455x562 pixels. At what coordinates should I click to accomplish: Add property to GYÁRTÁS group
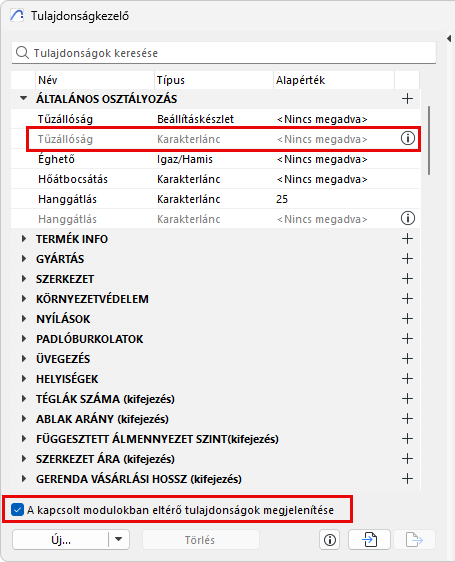pos(407,259)
